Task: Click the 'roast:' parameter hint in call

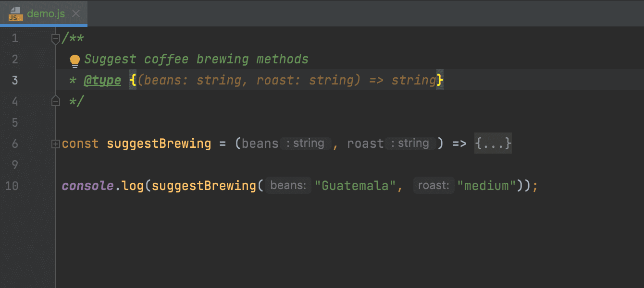Action: click(433, 186)
